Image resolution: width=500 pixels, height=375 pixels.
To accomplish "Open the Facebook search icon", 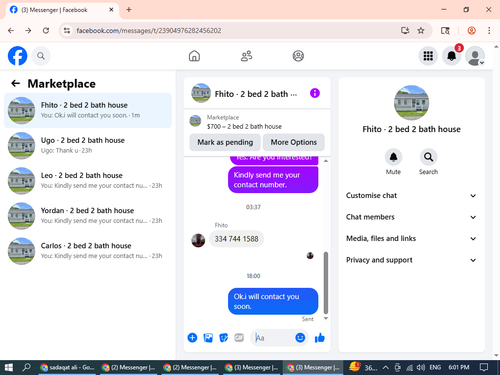I will (41, 56).
